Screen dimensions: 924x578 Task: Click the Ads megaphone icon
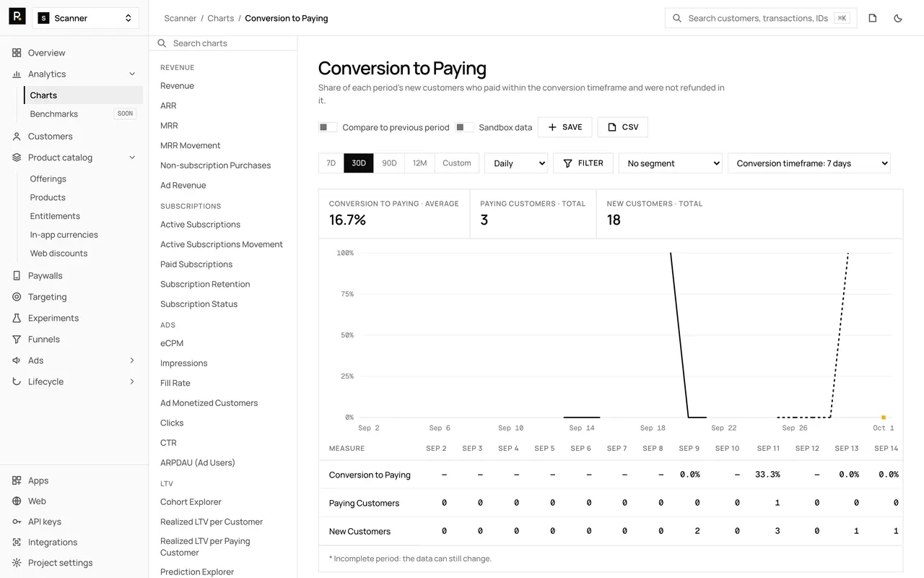tap(17, 361)
